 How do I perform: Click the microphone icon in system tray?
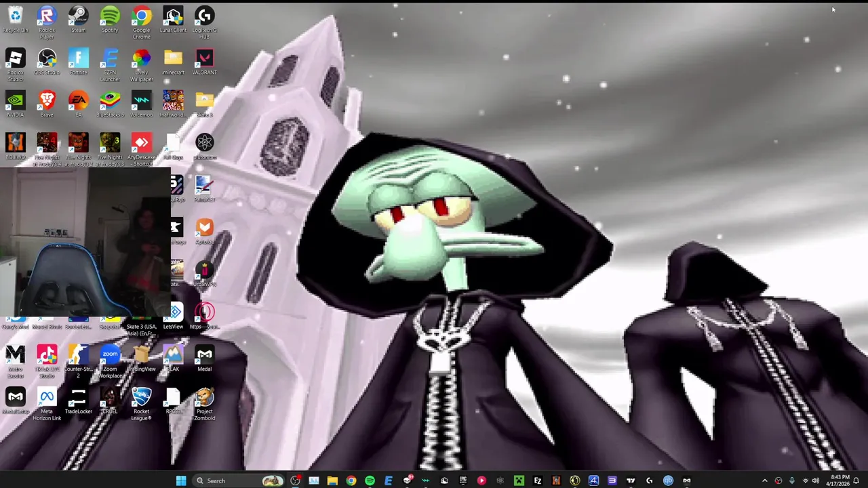pyautogui.click(x=791, y=481)
